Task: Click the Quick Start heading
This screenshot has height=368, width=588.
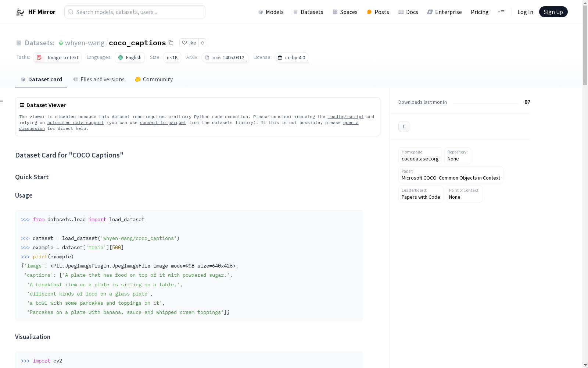Action: pos(32,177)
